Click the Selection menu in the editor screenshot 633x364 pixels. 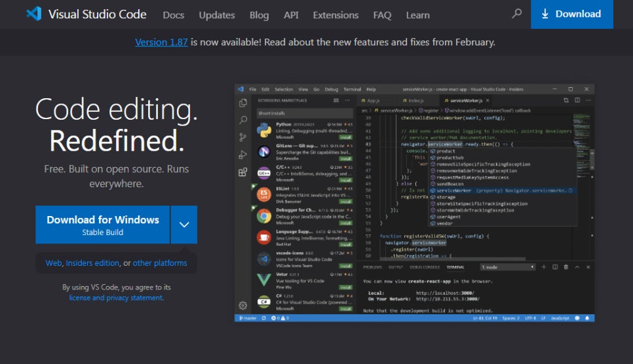[x=284, y=89]
